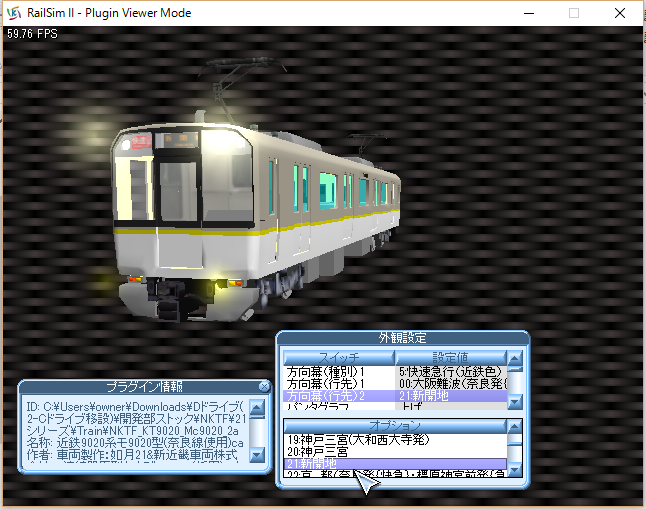
Task: Click the オプション list header
Action: click(395, 426)
